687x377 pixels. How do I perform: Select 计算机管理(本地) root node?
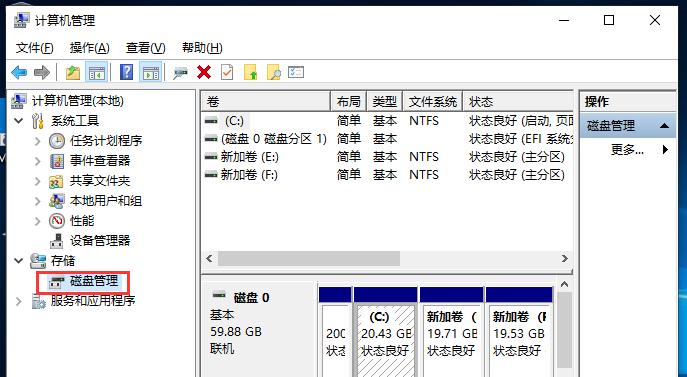78,101
